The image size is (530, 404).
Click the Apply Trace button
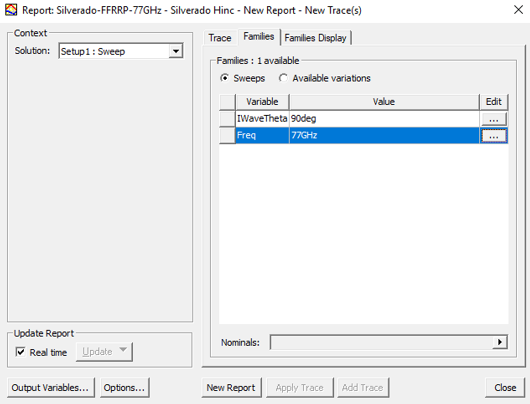[299, 387]
